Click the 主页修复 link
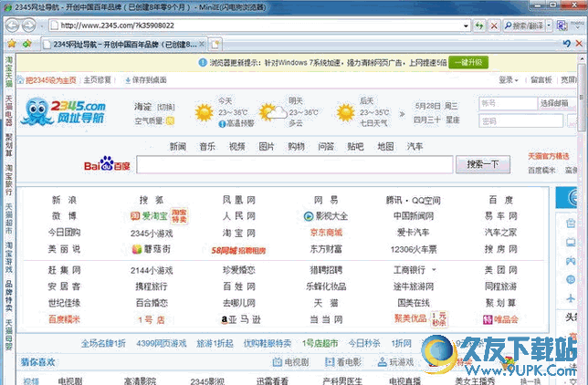Image resolution: width=588 pixels, height=385 pixels. pyautogui.click(x=97, y=80)
